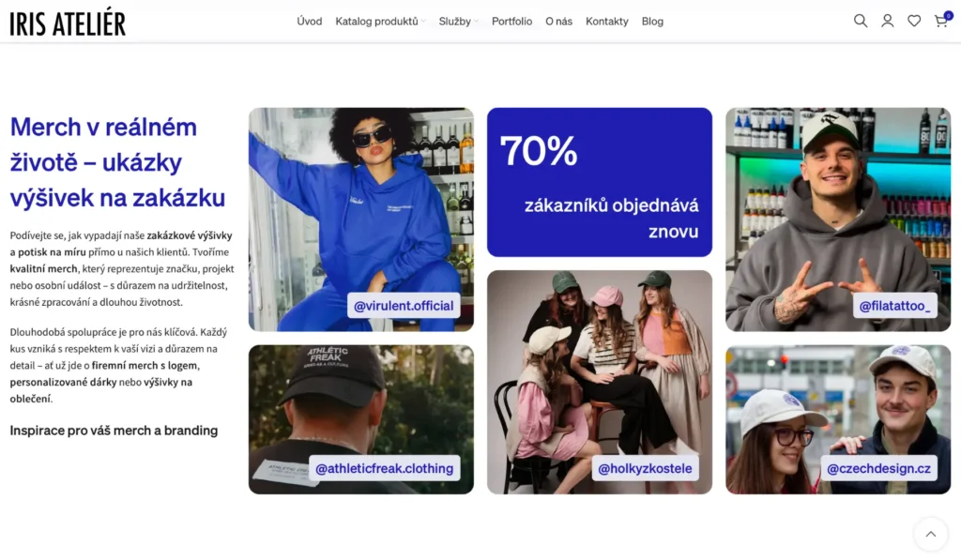This screenshot has width=961, height=560.
Task: Expand the Služby dropdown chevron
Action: [476, 22]
